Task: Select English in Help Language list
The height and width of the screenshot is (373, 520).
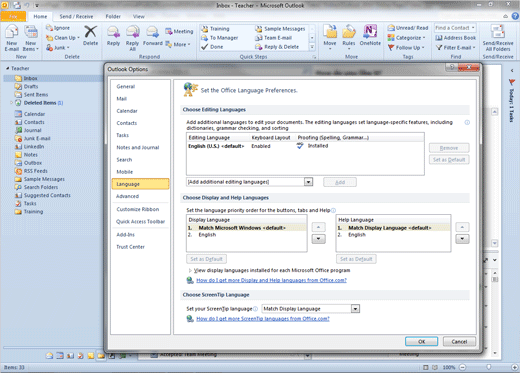Action: (x=393, y=235)
